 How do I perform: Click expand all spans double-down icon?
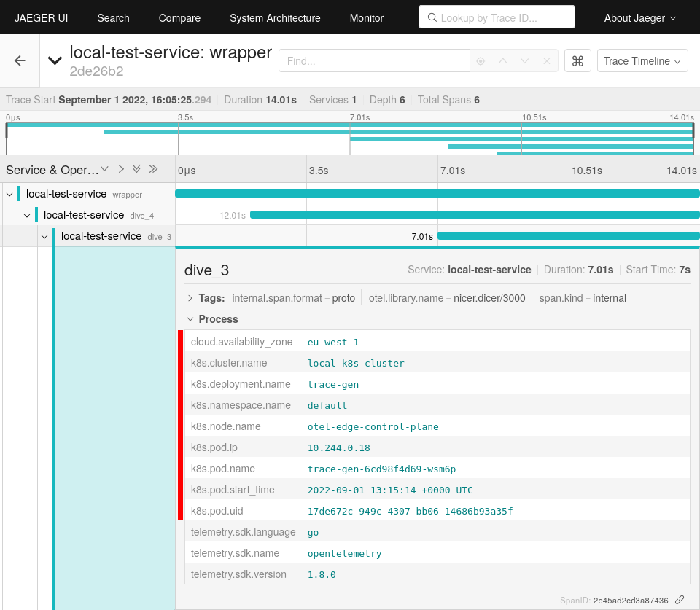pos(136,169)
